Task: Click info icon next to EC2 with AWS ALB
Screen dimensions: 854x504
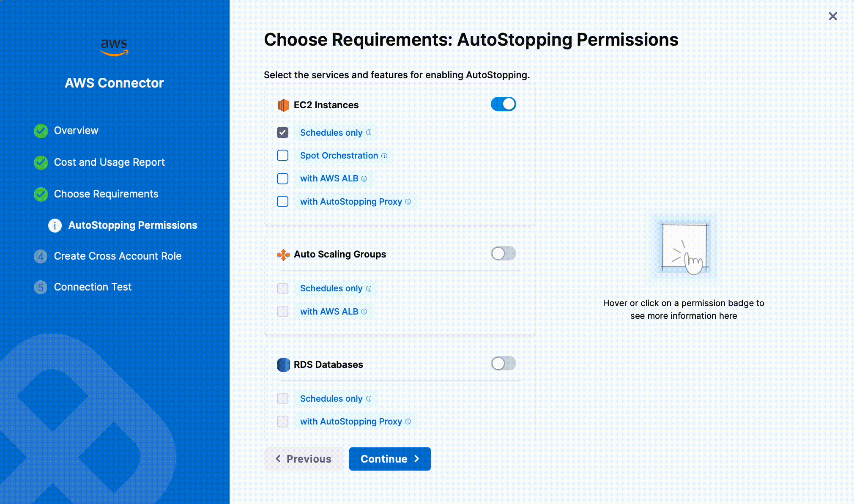Action: (364, 179)
